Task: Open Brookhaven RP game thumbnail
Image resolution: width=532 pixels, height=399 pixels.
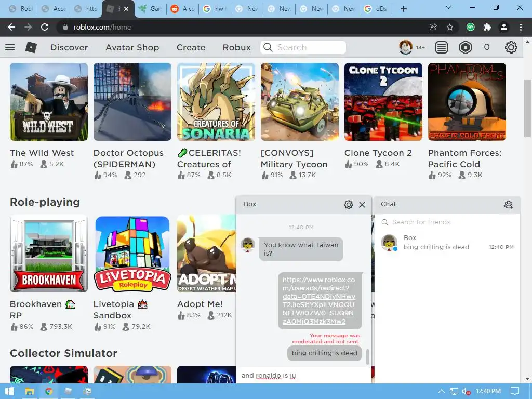Action: (x=49, y=254)
